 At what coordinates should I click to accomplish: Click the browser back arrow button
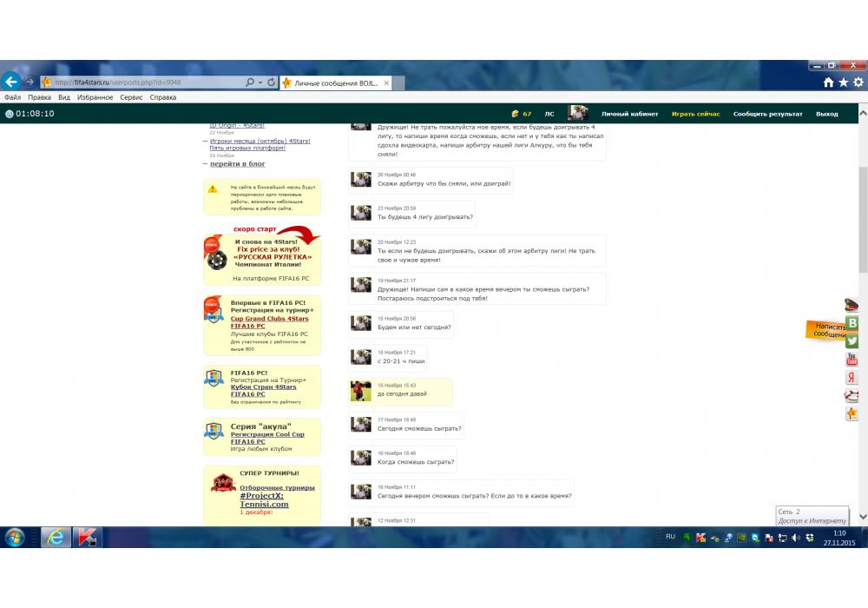click(11, 82)
